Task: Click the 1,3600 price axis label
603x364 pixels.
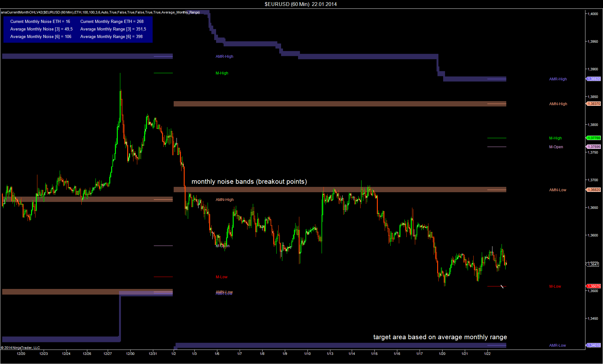Action: click(x=593, y=235)
